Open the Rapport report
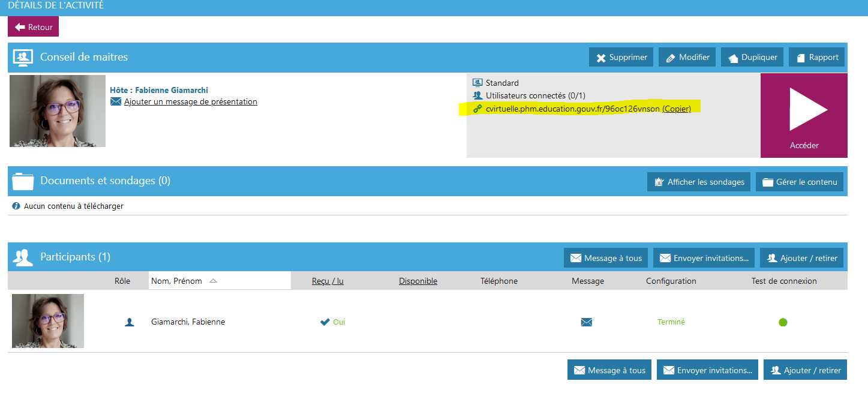The height and width of the screenshot is (393, 868). coord(816,58)
